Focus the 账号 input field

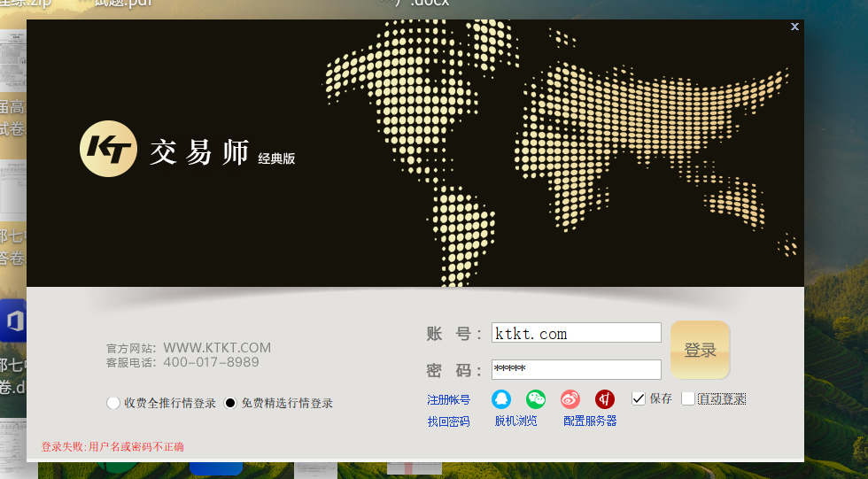coord(576,333)
